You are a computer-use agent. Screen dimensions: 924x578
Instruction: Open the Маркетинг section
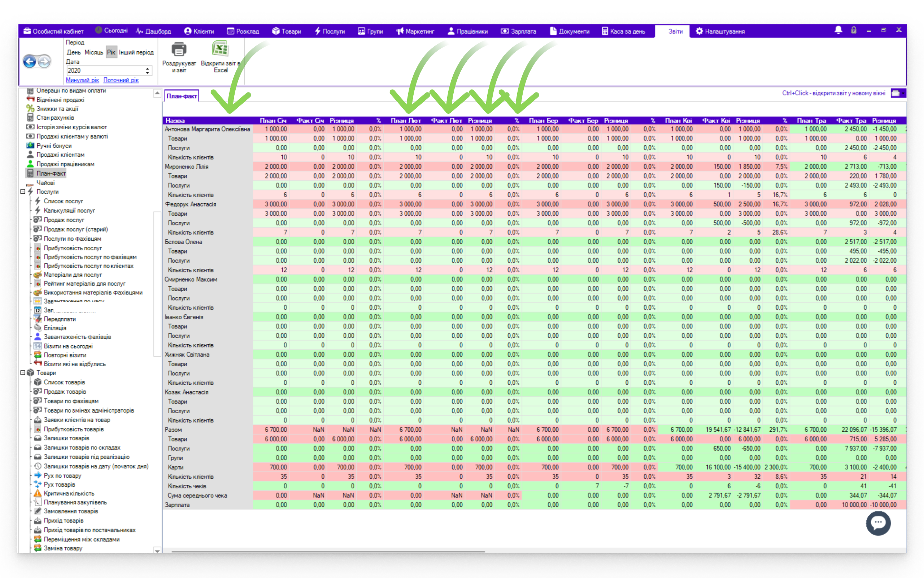(x=415, y=31)
